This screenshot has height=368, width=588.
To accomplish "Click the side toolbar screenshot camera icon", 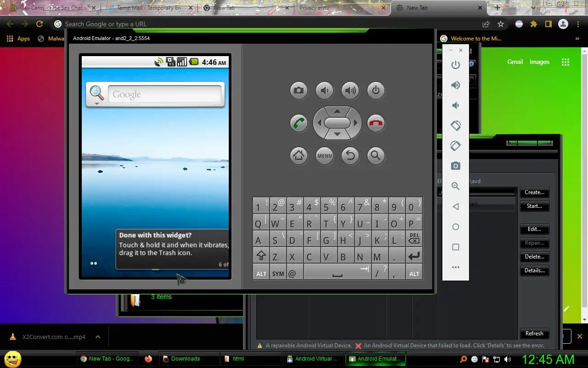I will coord(456,166).
